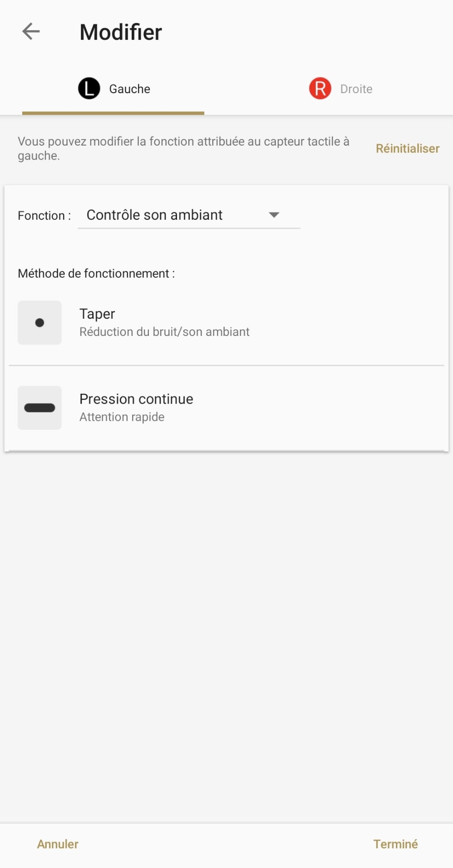The width and height of the screenshot is (453, 868).
Task: Click the Modifier page title
Action: [x=121, y=32]
